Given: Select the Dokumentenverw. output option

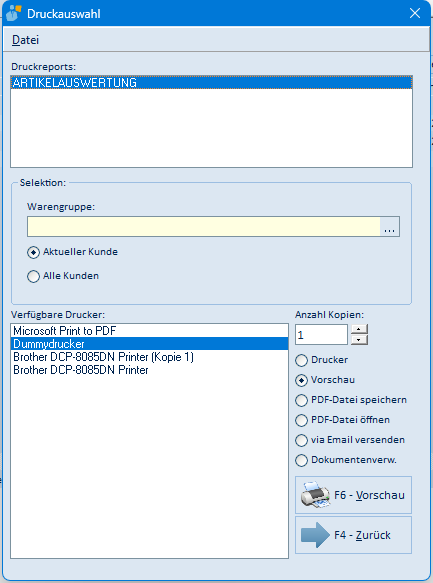Looking at the screenshot, I should click(301, 460).
